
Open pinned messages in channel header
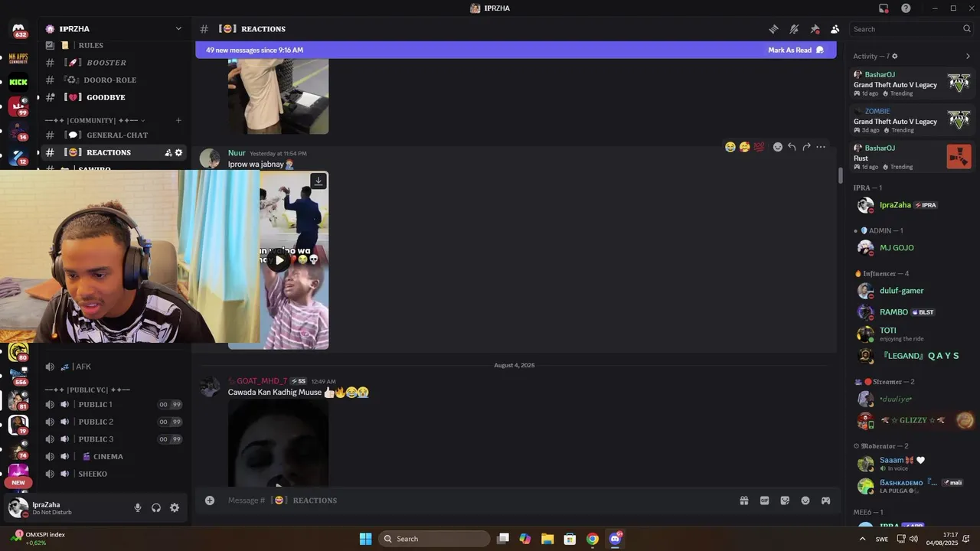pos(815,29)
